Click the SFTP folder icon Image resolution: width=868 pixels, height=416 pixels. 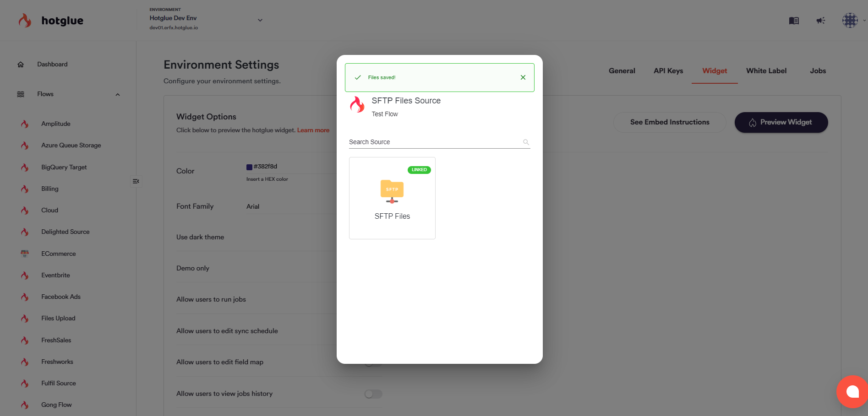[x=392, y=191]
